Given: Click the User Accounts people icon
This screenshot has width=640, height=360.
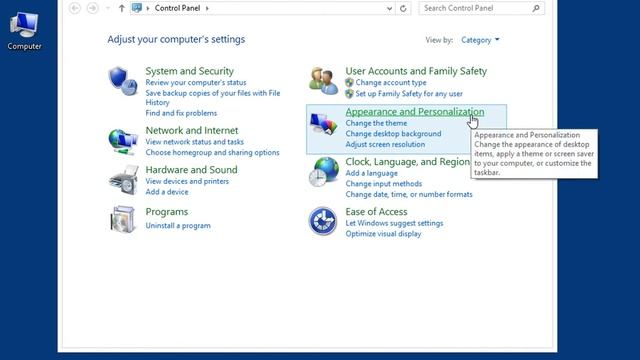Looking at the screenshot, I should click(323, 81).
